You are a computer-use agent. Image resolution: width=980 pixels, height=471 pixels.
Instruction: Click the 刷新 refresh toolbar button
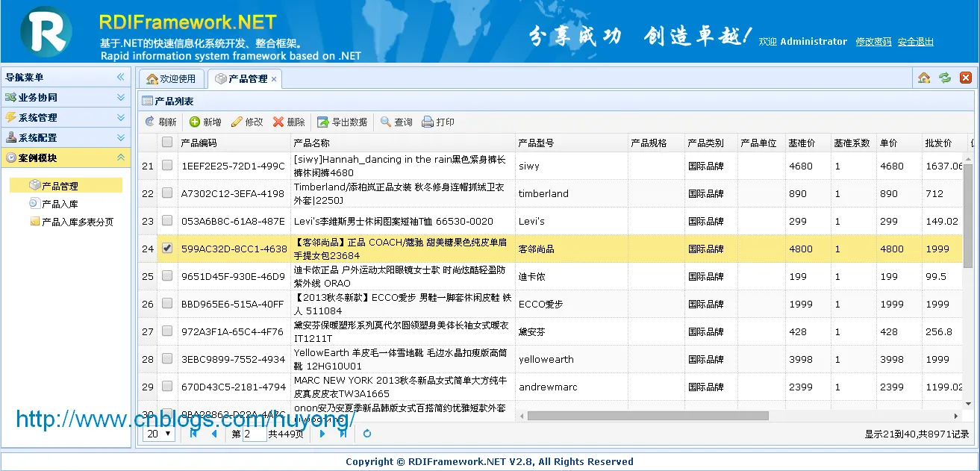tap(160, 122)
